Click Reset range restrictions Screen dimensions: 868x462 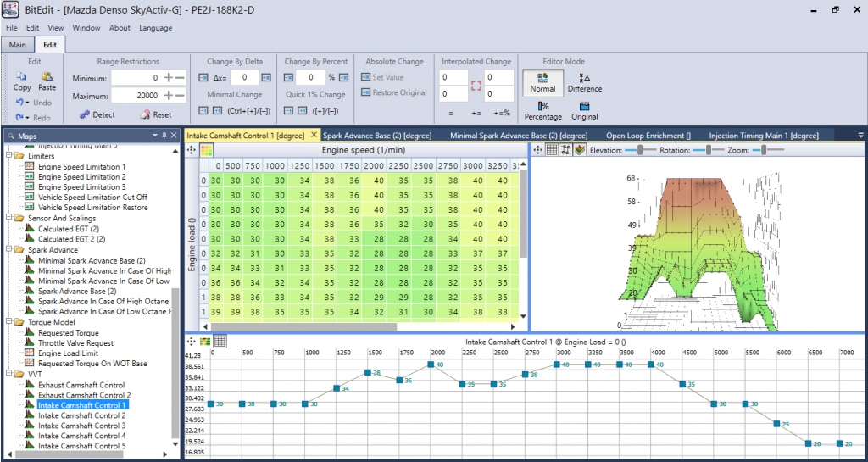[156, 114]
